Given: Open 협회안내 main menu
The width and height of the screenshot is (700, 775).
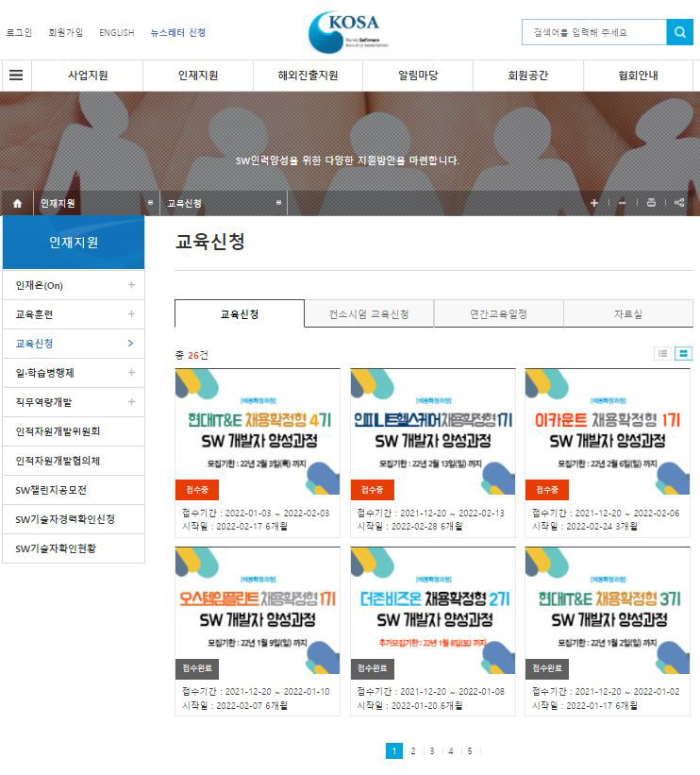Looking at the screenshot, I should (638, 76).
